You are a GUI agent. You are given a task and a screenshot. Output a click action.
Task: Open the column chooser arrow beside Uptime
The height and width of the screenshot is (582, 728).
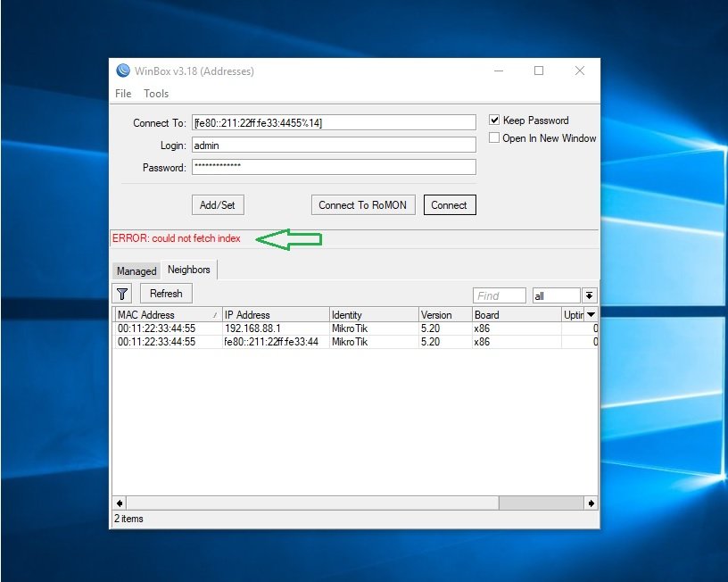591,314
